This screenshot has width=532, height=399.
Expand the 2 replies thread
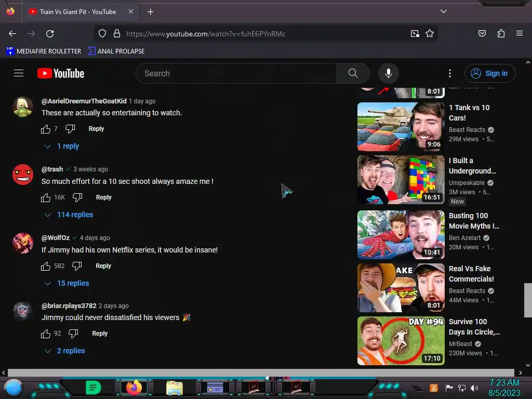coord(65,351)
